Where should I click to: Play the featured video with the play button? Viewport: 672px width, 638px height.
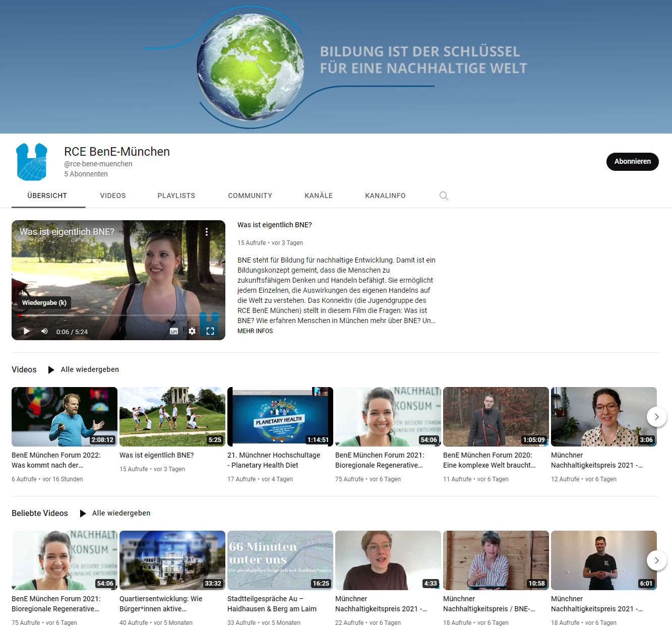[27, 331]
